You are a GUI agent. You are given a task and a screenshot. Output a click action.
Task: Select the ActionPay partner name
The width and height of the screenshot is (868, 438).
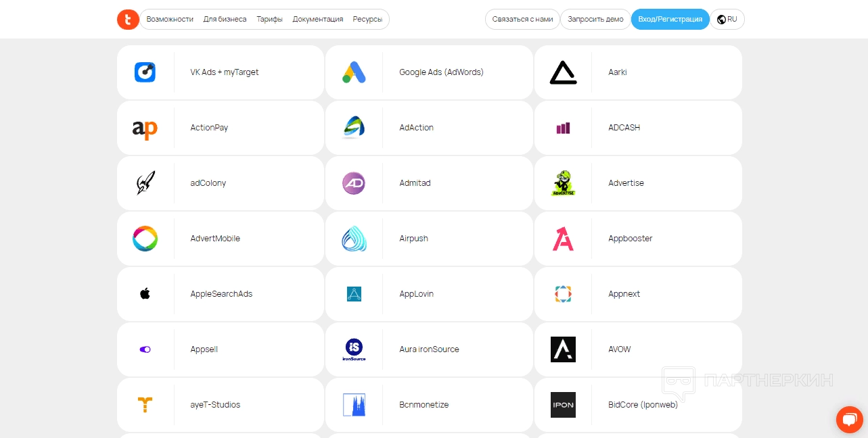209,128
